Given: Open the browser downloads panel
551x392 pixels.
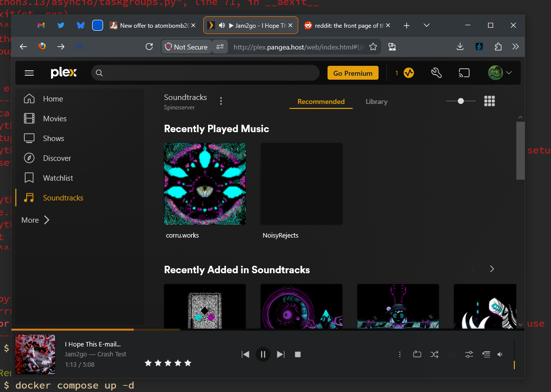Looking at the screenshot, I should pyautogui.click(x=460, y=47).
